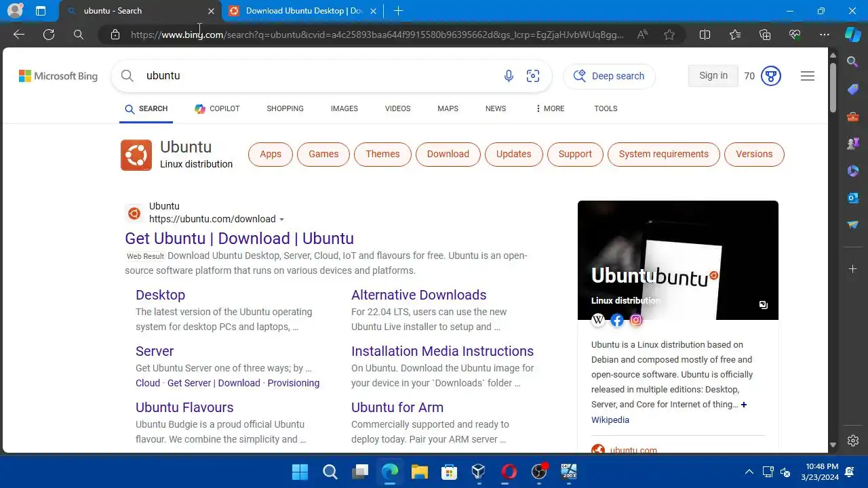Select the Versions chip
This screenshot has width=868, height=488.
[754, 154]
